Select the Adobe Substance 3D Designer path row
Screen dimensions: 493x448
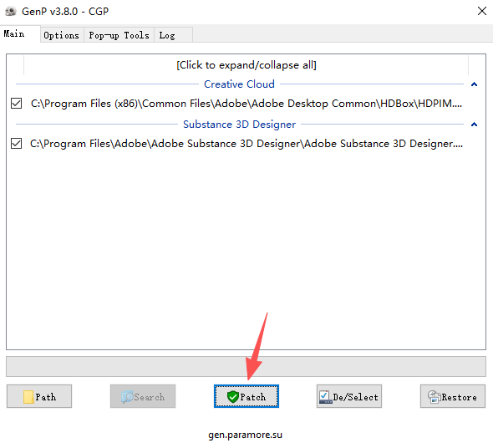246,144
